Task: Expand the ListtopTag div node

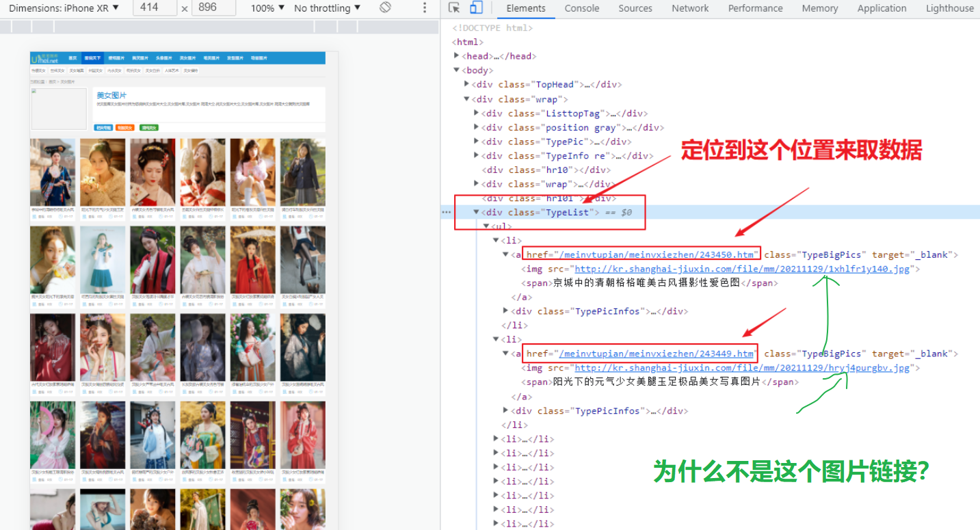Action: click(477, 114)
